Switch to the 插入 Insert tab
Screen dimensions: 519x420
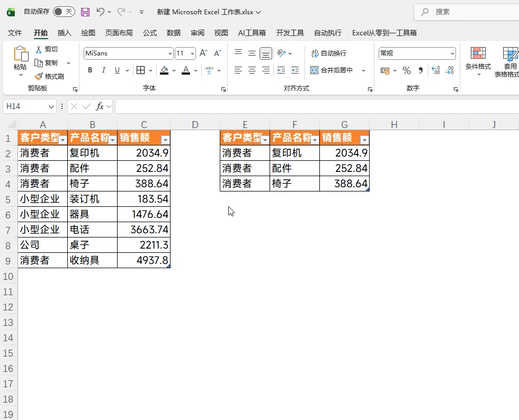tap(64, 33)
